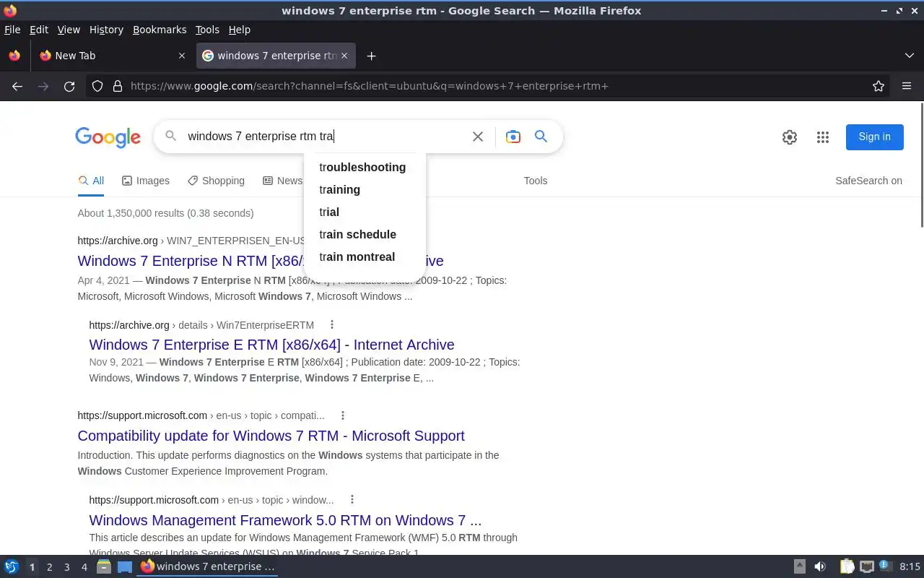Choose the train schedule suggestion
The image size is (924, 578).
[x=365, y=234]
